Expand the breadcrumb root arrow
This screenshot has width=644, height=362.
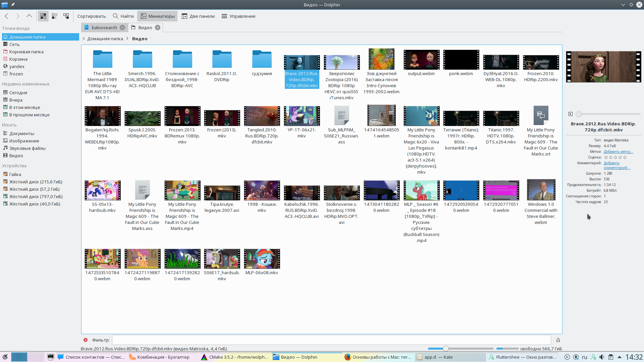click(x=84, y=39)
